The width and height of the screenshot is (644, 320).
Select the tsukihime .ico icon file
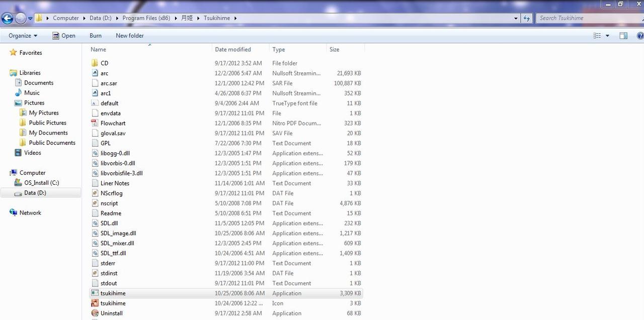[95, 303]
